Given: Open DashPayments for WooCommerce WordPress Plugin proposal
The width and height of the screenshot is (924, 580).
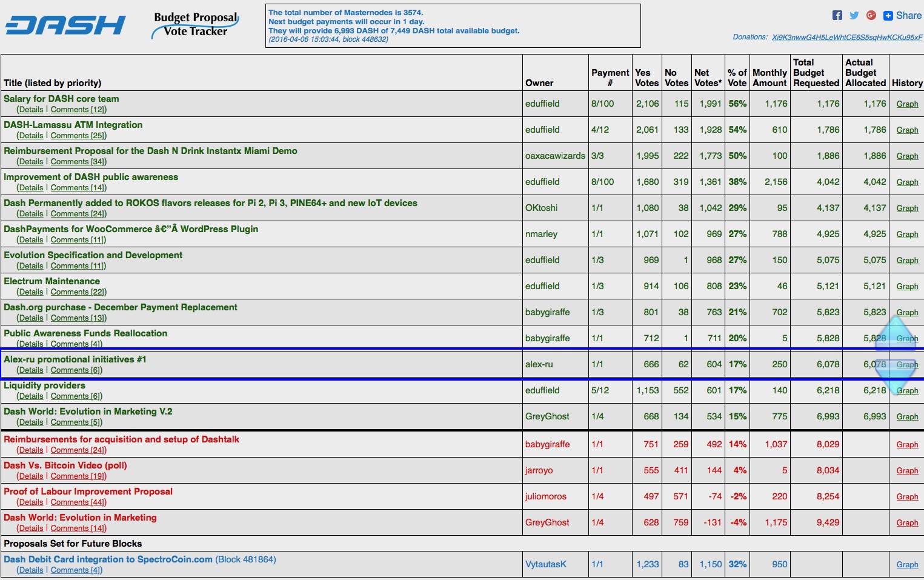Looking at the screenshot, I should pyautogui.click(x=131, y=229).
